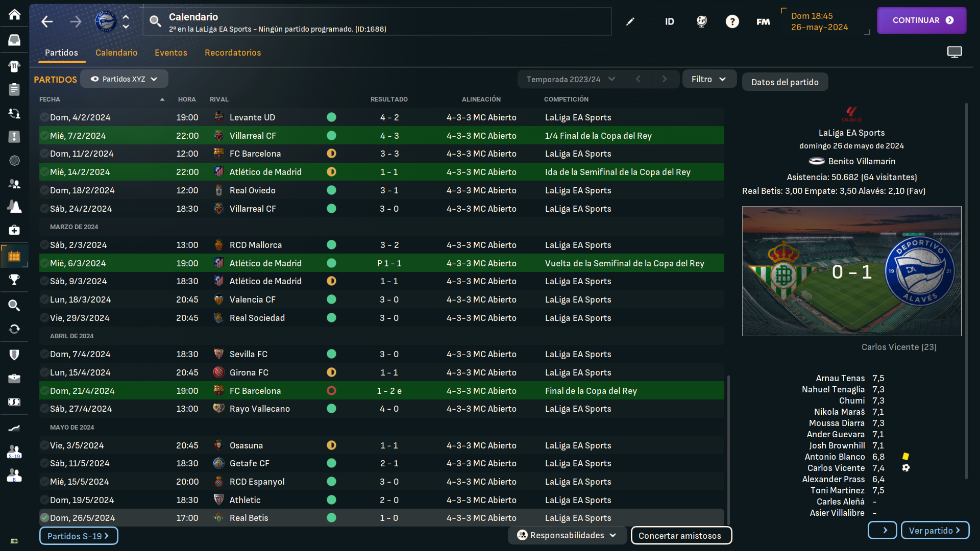Switch to the Calendario tab

pyautogui.click(x=116, y=53)
